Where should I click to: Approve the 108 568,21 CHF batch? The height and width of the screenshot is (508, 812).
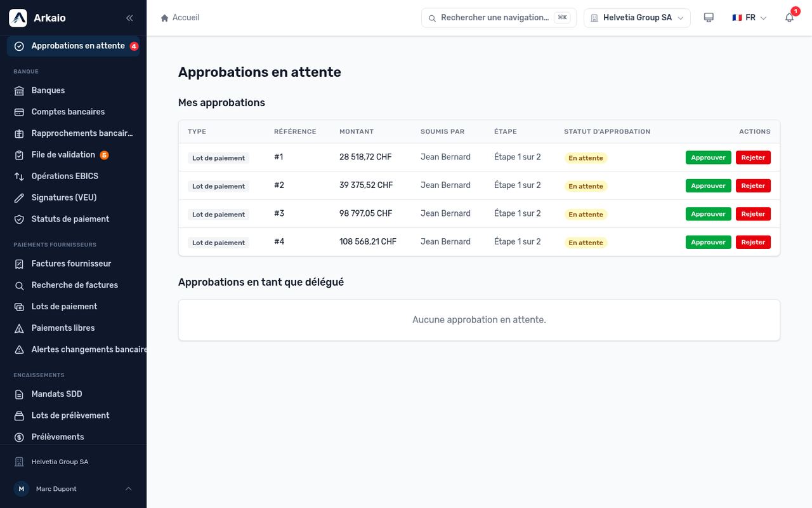click(x=708, y=242)
